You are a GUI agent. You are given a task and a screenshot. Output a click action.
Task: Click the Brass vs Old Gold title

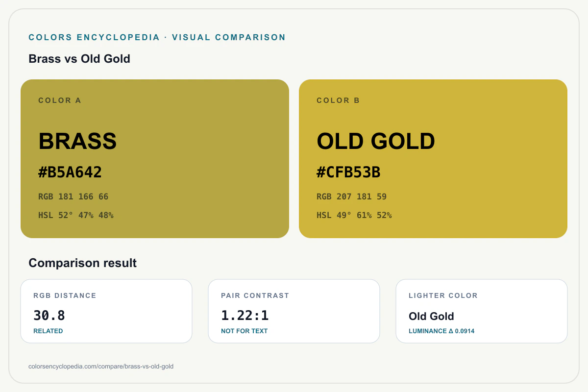point(79,59)
